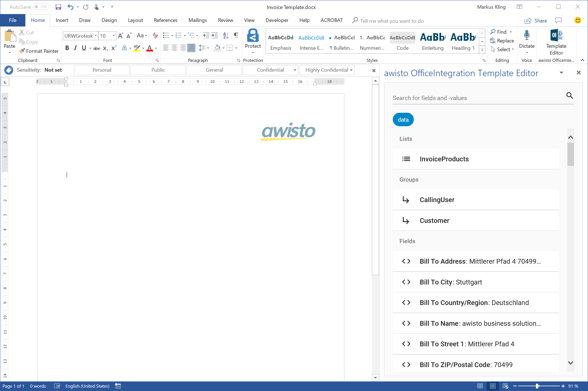Start Dictate microphone

tap(527, 36)
